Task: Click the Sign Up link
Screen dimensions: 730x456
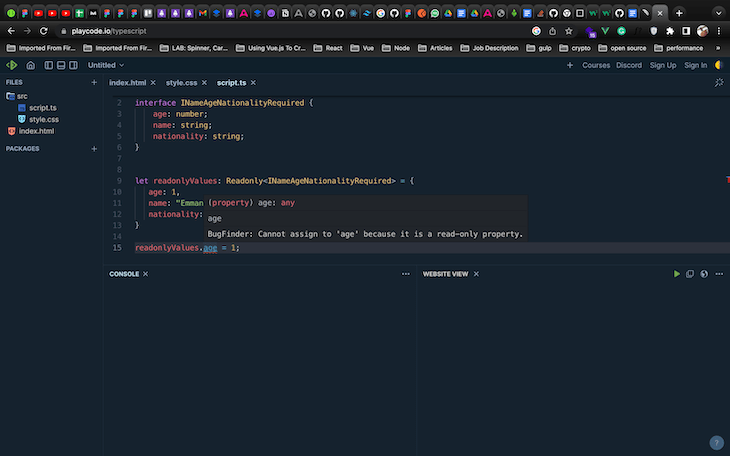Action: coord(663,65)
